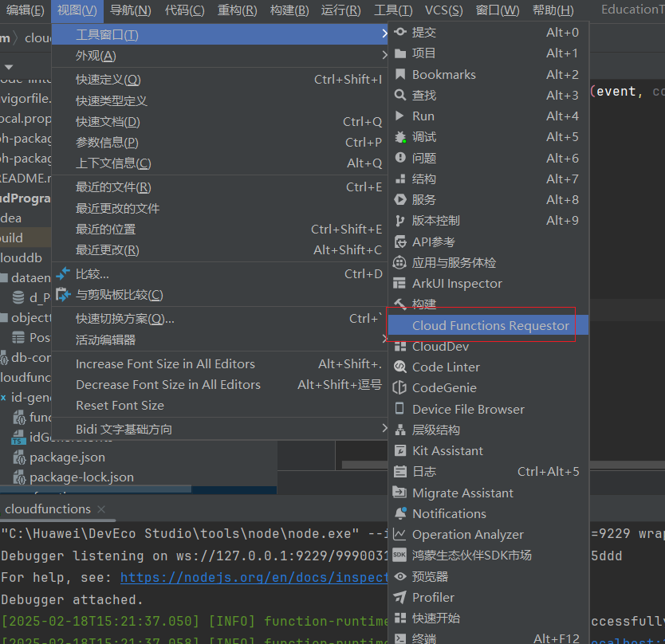Viewport: 665px width, 644px height.
Task: Open the 代码(C) menu
Action: click(x=184, y=10)
